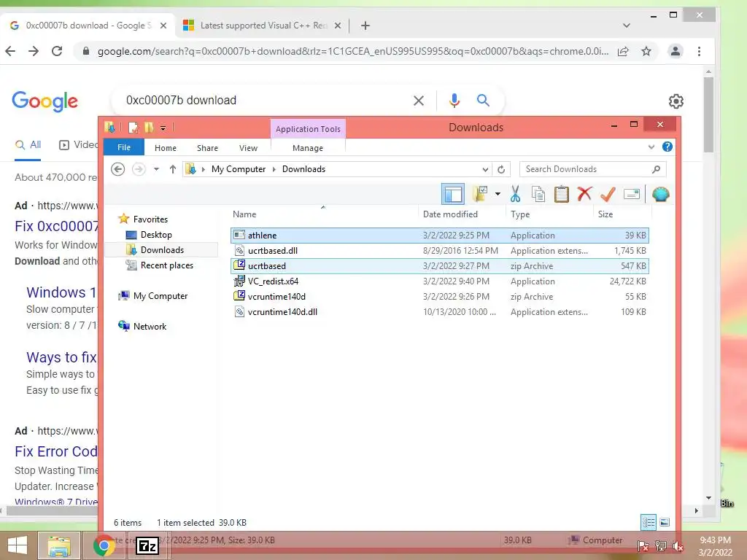Reload the Chrome page
The image size is (747, 560).
(x=57, y=51)
